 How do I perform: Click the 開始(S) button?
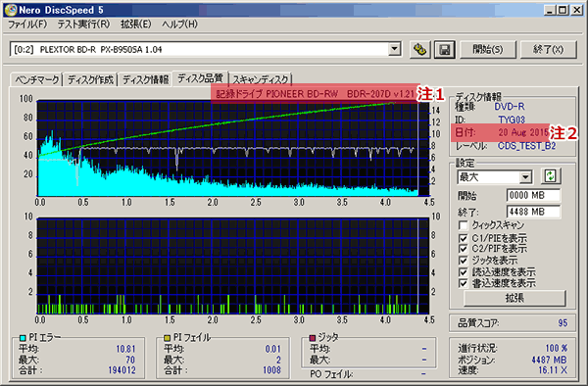click(488, 49)
